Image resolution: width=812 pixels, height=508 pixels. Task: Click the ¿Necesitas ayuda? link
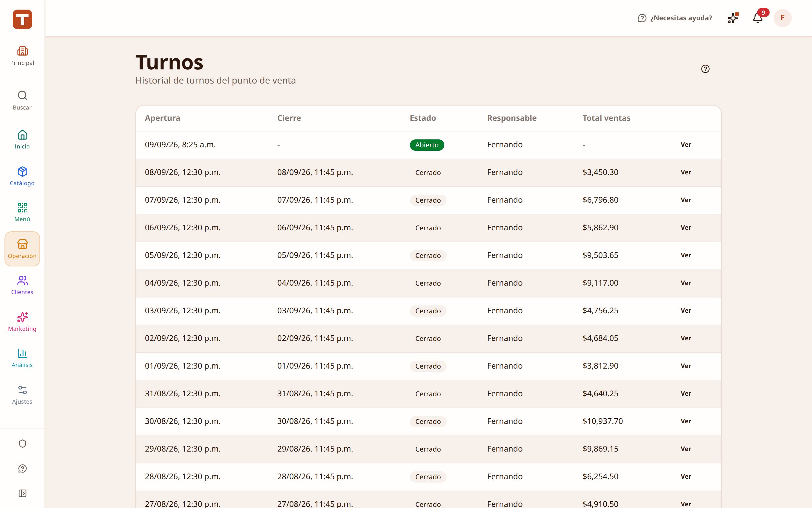[x=675, y=18]
